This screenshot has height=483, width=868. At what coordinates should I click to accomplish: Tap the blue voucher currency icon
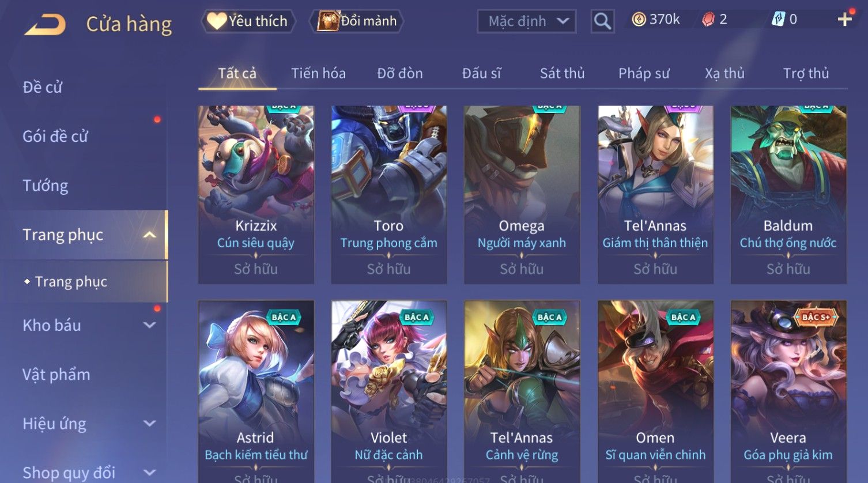tap(778, 20)
